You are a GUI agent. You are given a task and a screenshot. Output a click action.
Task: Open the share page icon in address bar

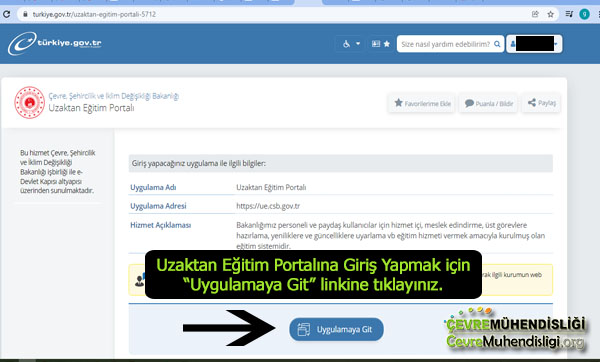(x=535, y=15)
